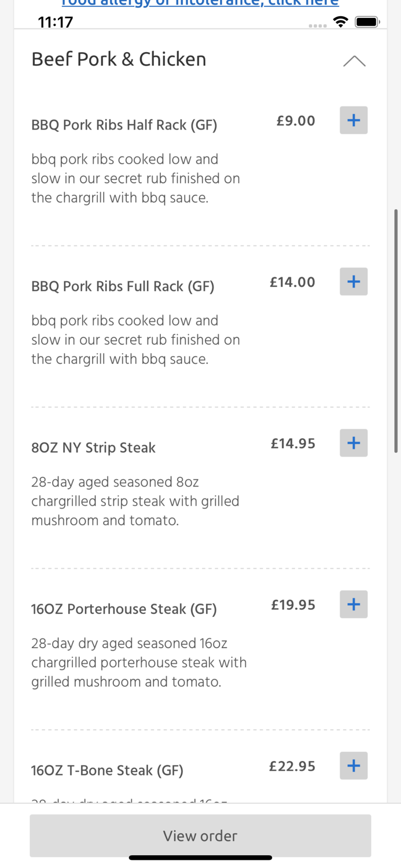
Task: Add 16OZ T-Bone Steak to order
Action: pos(354,766)
